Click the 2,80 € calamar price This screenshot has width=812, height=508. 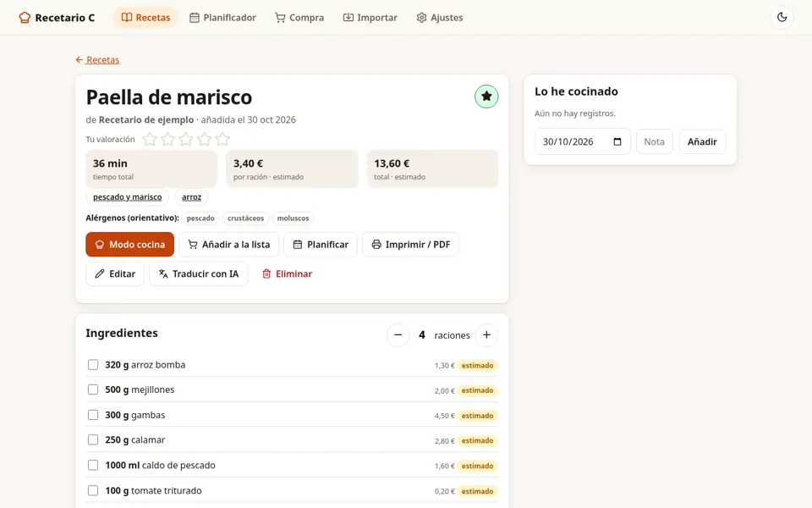coord(444,441)
